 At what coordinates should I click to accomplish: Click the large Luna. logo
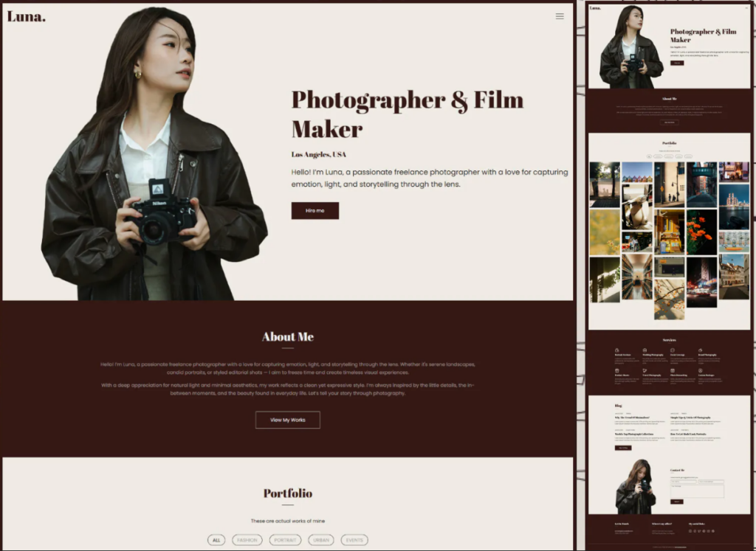click(27, 16)
